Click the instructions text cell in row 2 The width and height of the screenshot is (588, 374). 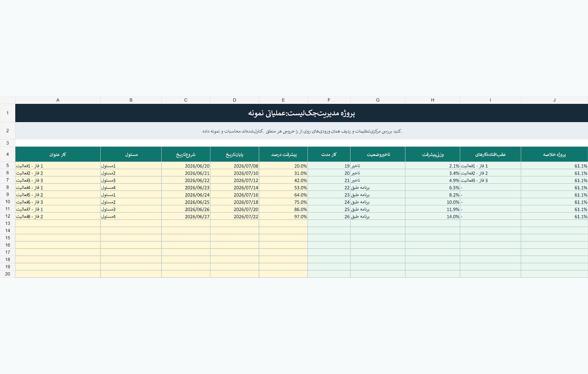[x=301, y=131]
